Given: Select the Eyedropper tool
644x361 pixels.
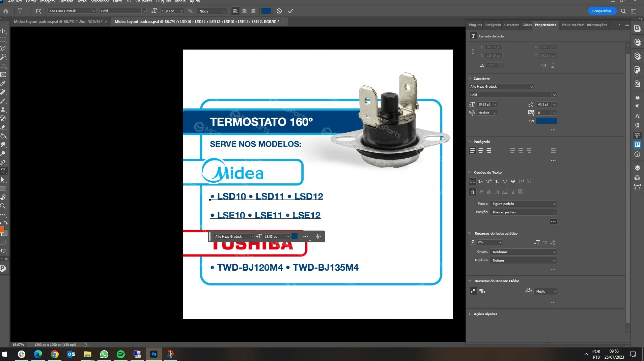Looking at the screenshot, I should click(3, 83).
